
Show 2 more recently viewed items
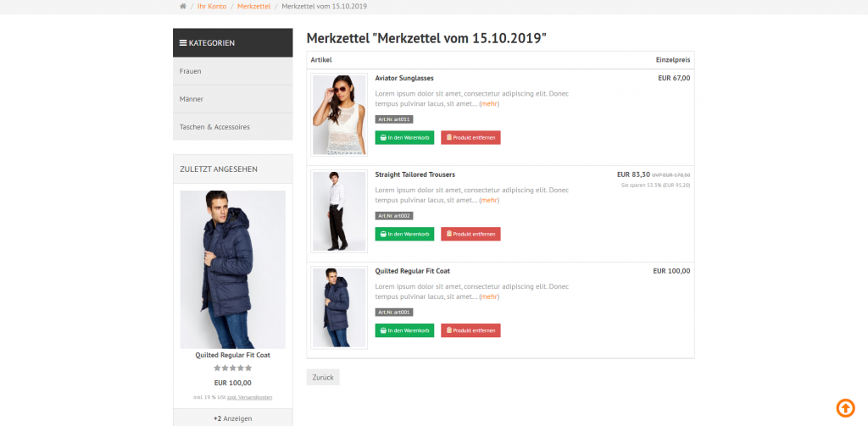coord(232,418)
